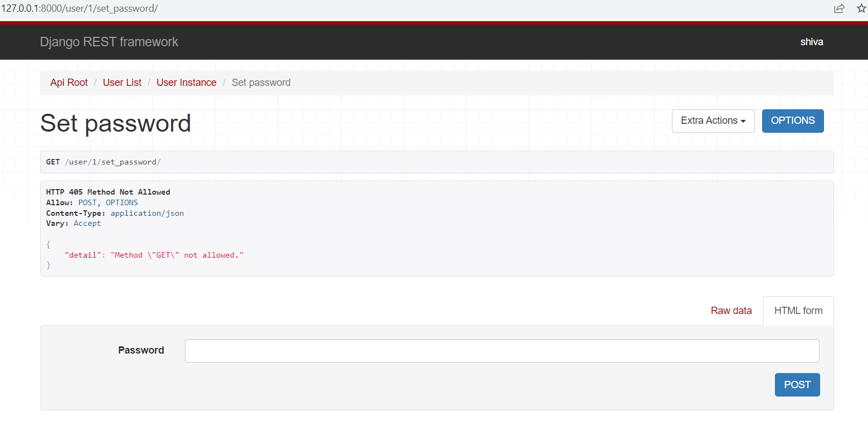This screenshot has height=435, width=868.
Task: Select the HTML form tab
Action: click(798, 310)
